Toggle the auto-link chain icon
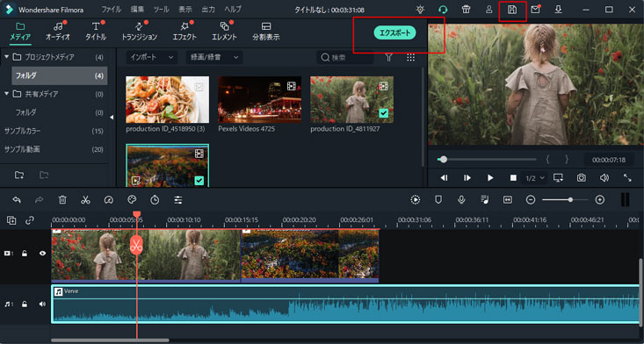 [30, 220]
